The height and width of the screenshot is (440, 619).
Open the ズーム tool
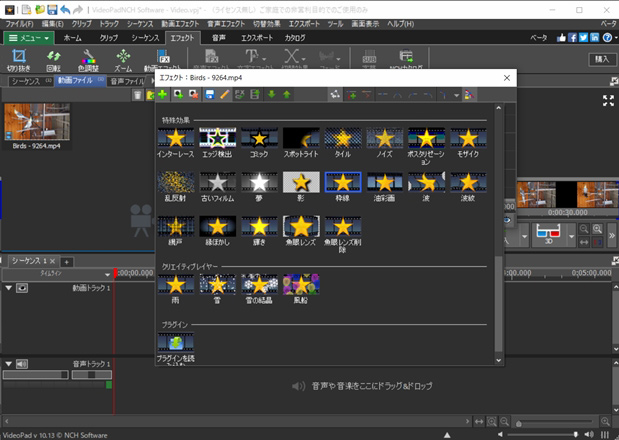coord(123,60)
